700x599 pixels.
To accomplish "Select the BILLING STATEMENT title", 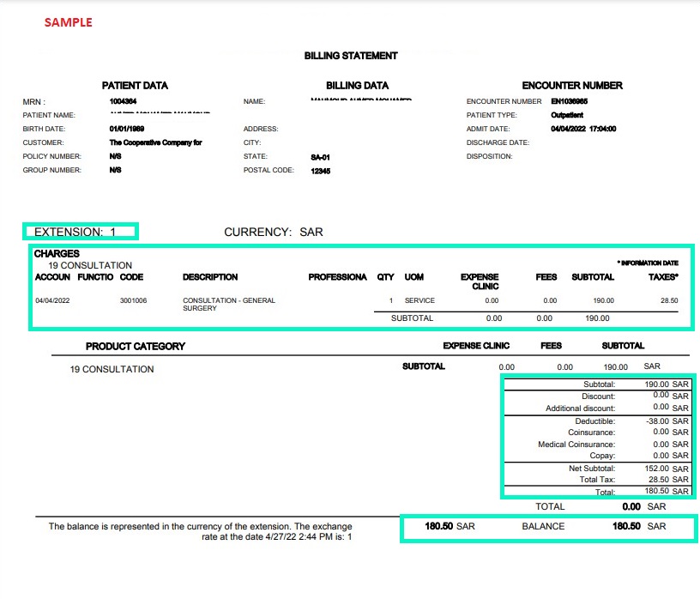I will (349, 55).
